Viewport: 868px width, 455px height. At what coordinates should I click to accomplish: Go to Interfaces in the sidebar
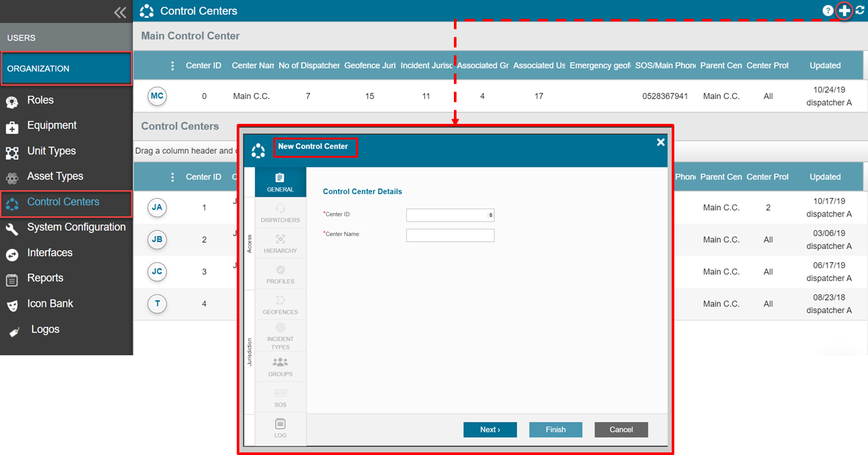pos(50,253)
